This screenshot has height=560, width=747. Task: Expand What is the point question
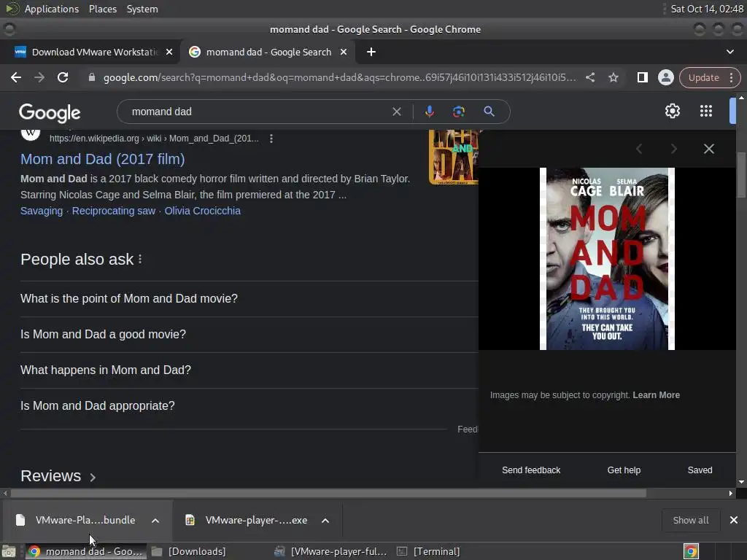[249, 298]
